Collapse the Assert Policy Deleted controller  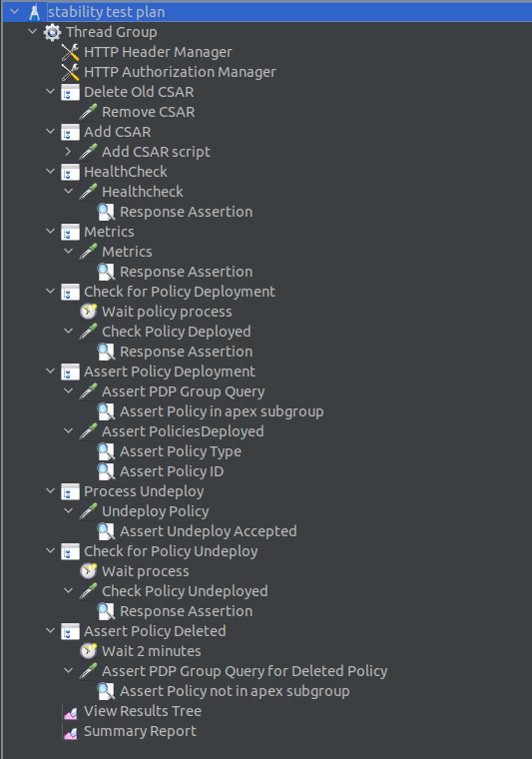[x=50, y=630]
